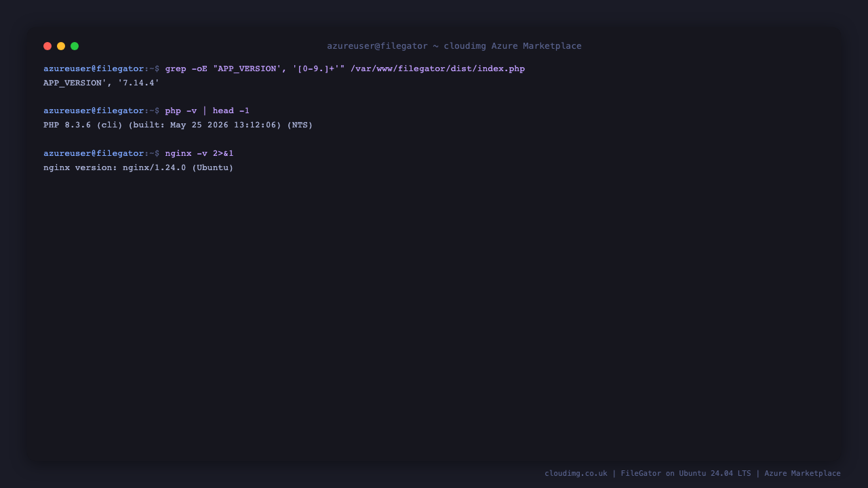Image resolution: width=868 pixels, height=488 pixels.
Task: Click the terminal title 'azureuser@filegator ~ cloudimg Azure Marketplace'
Action: pyautogui.click(x=454, y=46)
